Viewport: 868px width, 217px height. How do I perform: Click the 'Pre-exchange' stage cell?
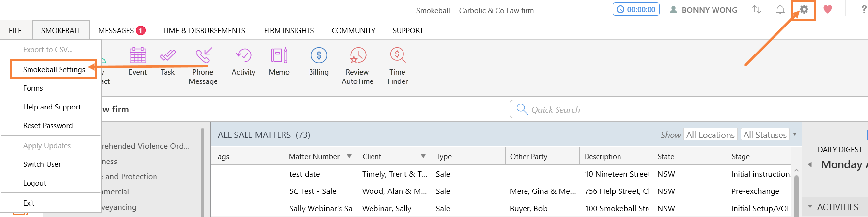[x=755, y=191]
